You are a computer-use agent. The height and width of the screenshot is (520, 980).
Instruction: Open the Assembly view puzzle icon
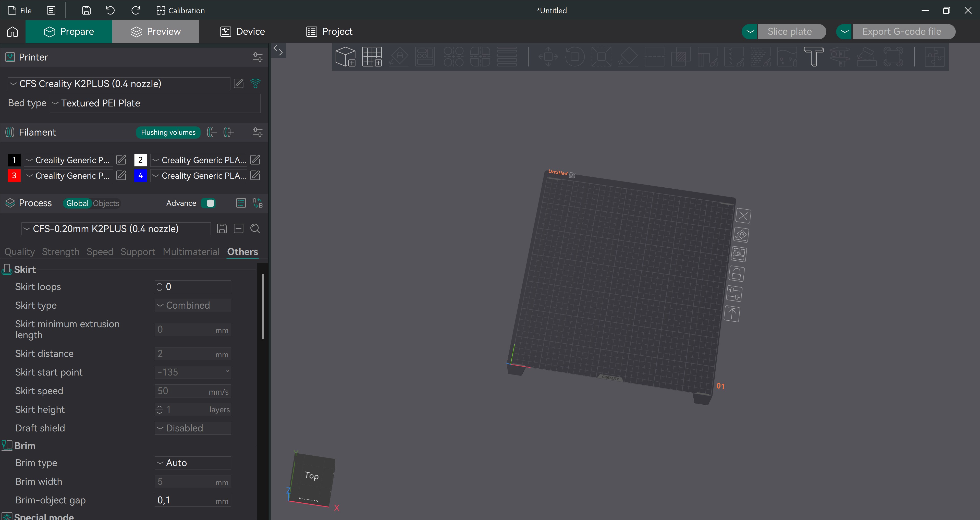tap(934, 57)
